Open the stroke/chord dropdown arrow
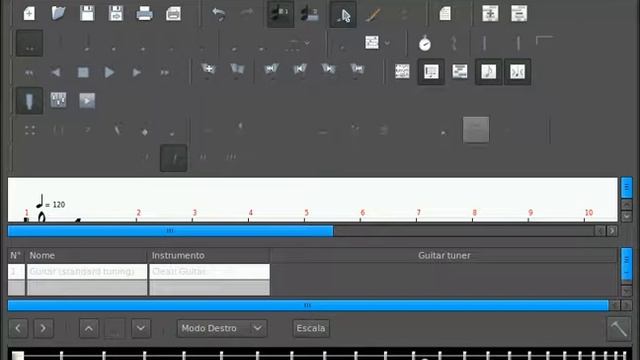The width and height of the screenshot is (640, 360). (387, 43)
